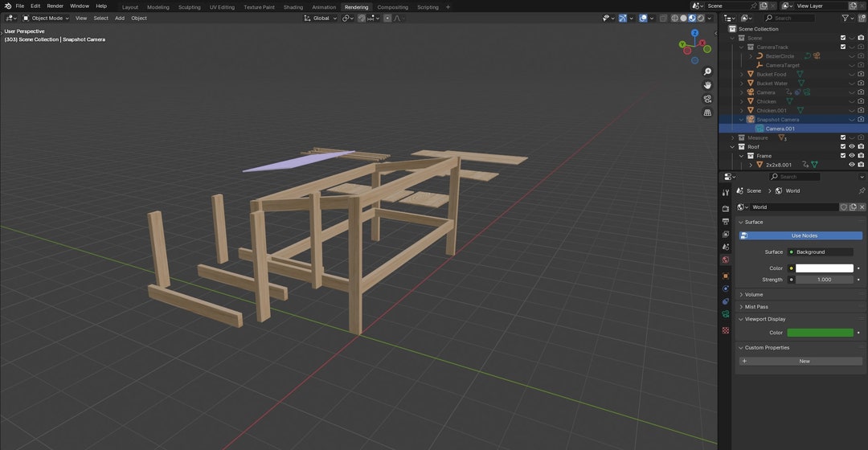Open the File menu
The image size is (868, 450).
pos(20,6)
